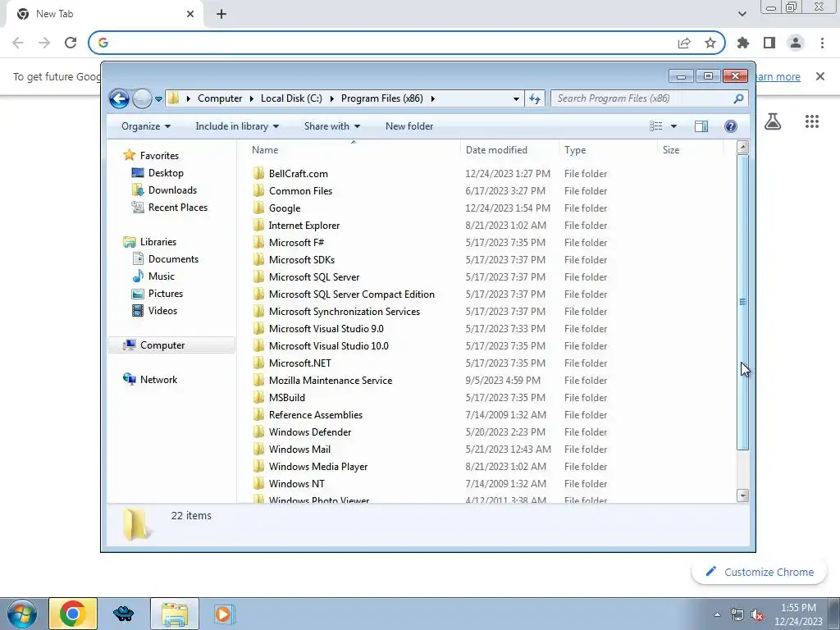The image size is (840, 630).
Task: Click Chrome's share this page icon
Action: point(684,43)
